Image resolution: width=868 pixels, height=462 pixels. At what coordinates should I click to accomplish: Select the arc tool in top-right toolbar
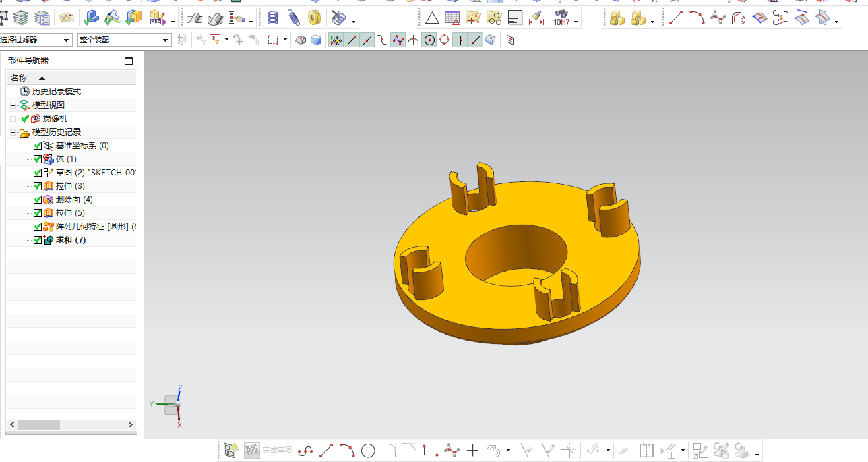(697, 18)
